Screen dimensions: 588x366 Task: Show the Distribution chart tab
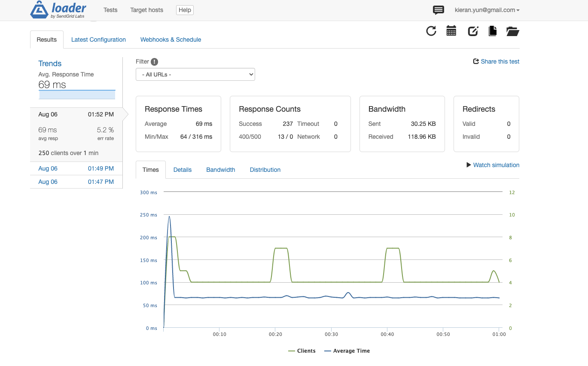click(x=265, y=170)
